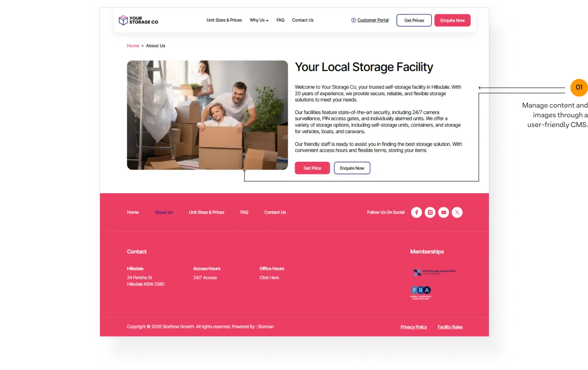The height and width of the screenshot is (370, 588).
Task: Open the Instagram social icon
Action: coord(430,213)
